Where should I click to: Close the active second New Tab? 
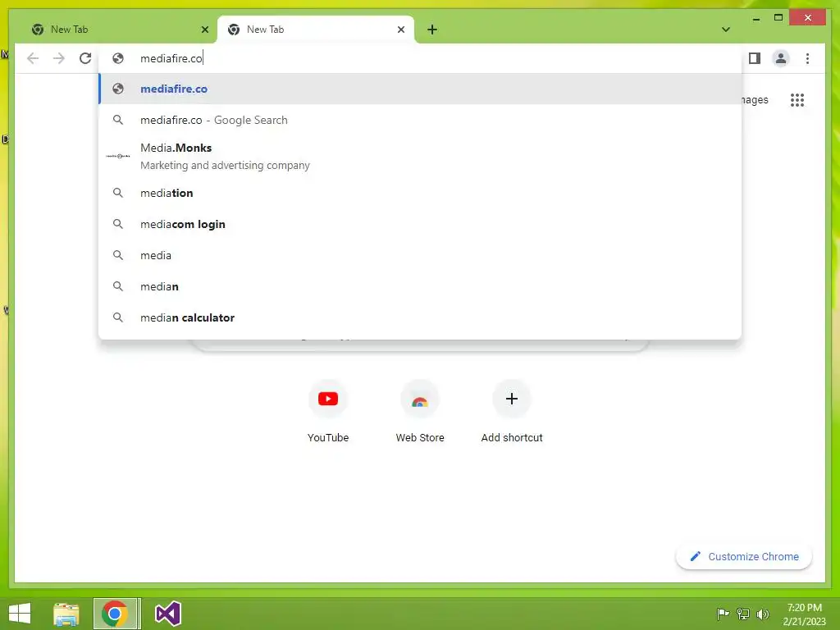(x=400, y=30)
